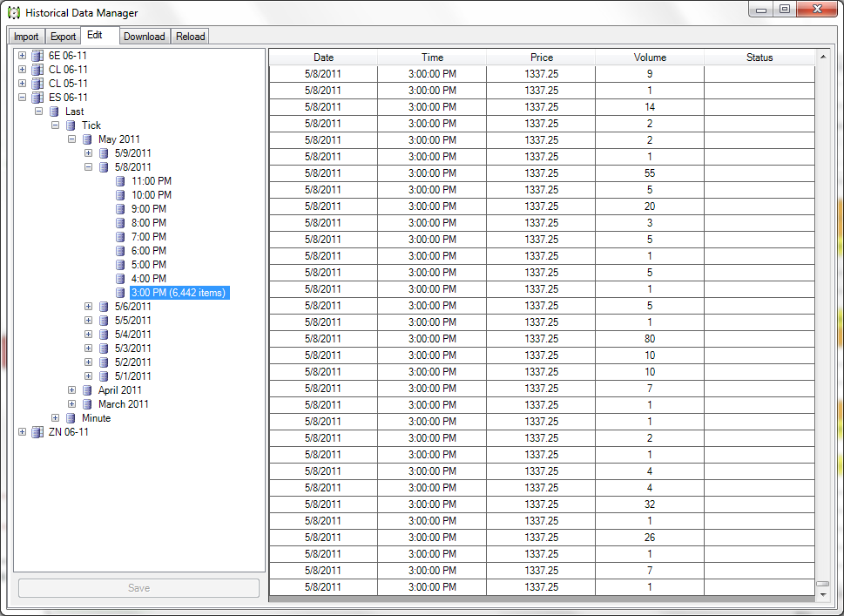Click the icon beside 10:00 PM

click(120, 195)
